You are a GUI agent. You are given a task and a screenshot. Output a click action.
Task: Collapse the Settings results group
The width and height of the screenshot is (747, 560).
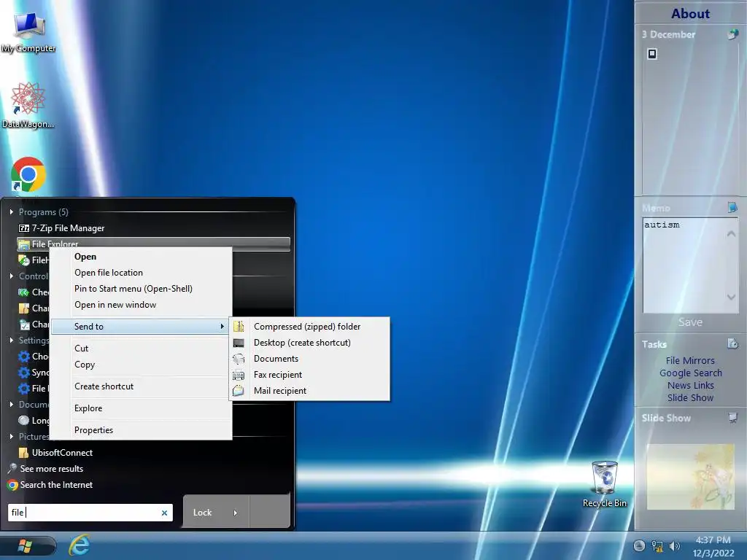(x=12, y=340)
